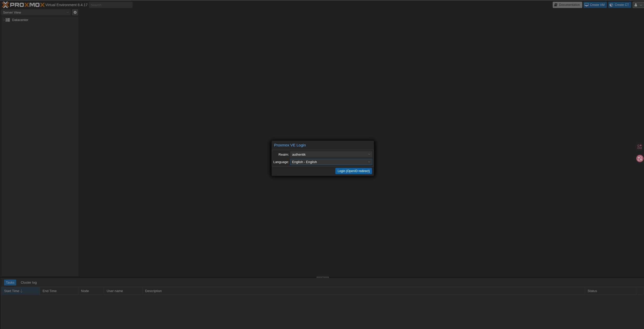Click the pink translate extension icon
644x329 pixels.
640,159
